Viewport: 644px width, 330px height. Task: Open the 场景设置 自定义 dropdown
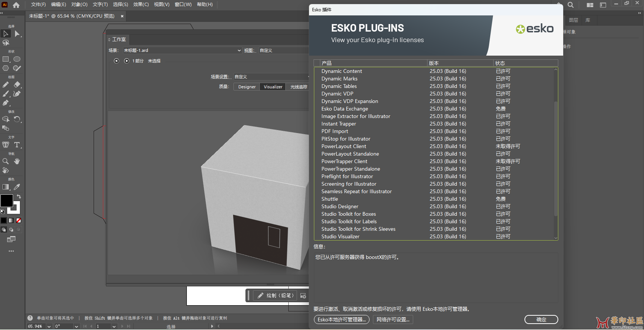271,77
